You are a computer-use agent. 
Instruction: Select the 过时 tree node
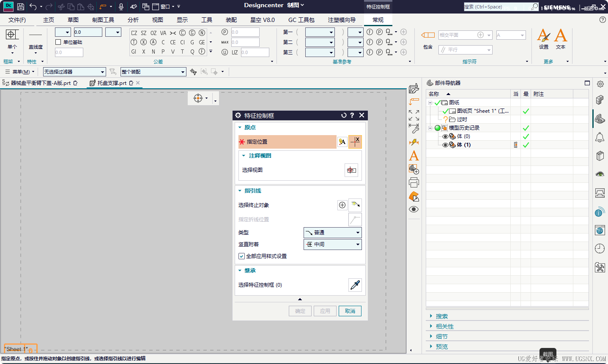coord(462,120)
